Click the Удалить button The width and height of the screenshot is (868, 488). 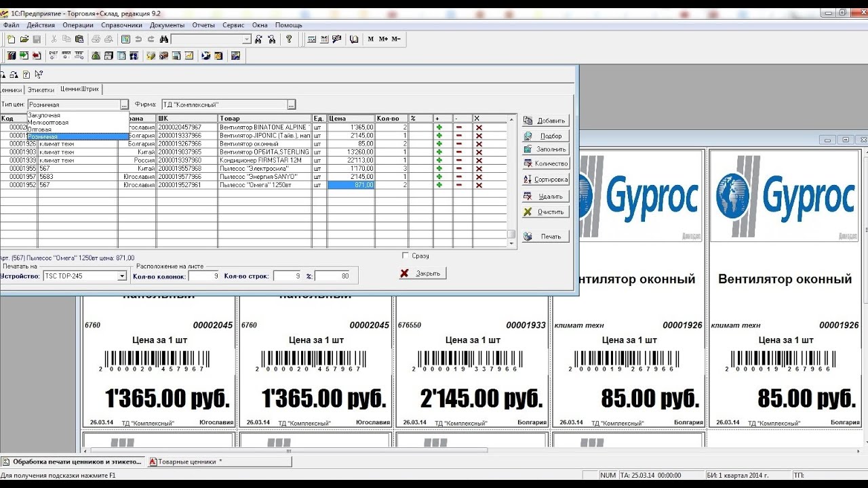[x=545, y=197]
